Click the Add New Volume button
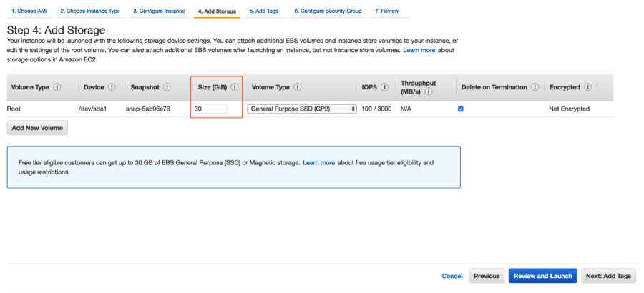644x293 pixels. [x=37, y=128]
